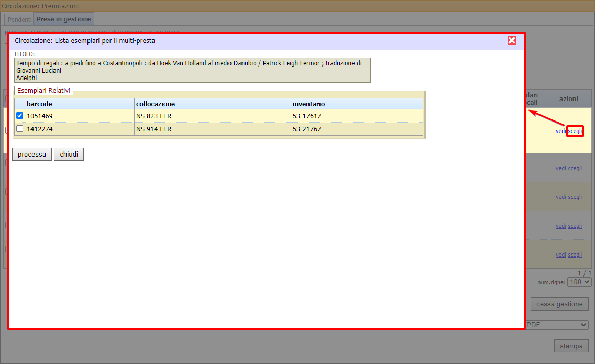Click the processa button

[x=31, y=154]
